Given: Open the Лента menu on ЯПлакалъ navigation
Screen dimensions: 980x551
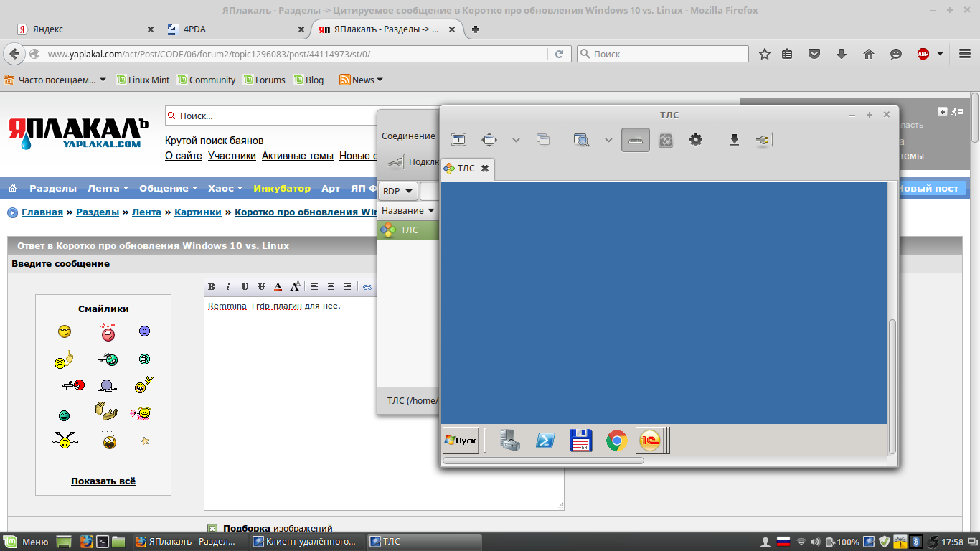Looking at the screenshot, I should tap(108, 188).
